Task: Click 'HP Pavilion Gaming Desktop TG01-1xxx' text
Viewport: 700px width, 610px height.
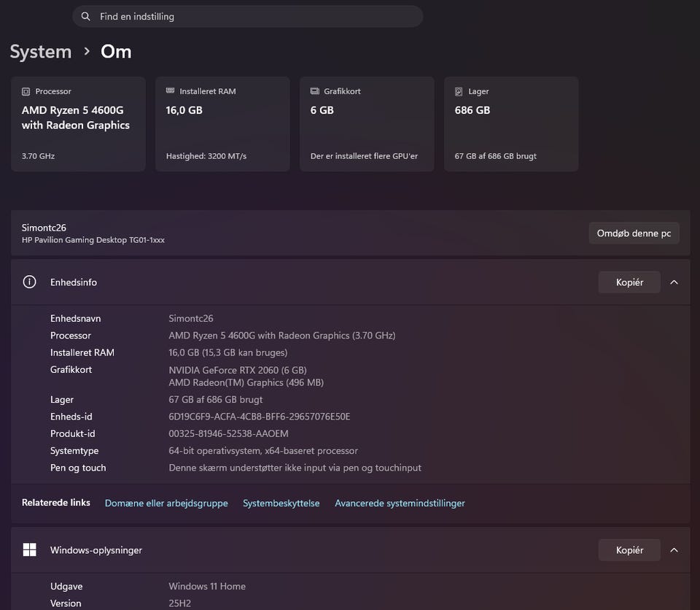Action: tap(93, 240)
